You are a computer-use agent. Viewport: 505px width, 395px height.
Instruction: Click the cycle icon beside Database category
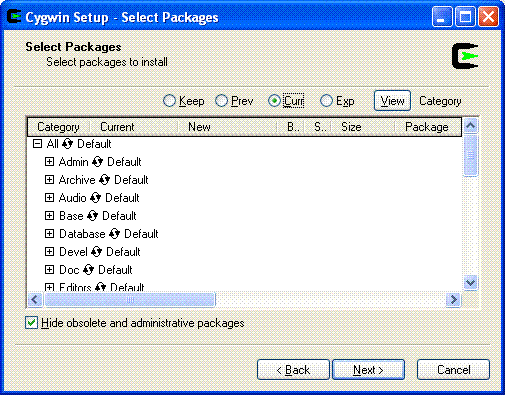point(114,234)
